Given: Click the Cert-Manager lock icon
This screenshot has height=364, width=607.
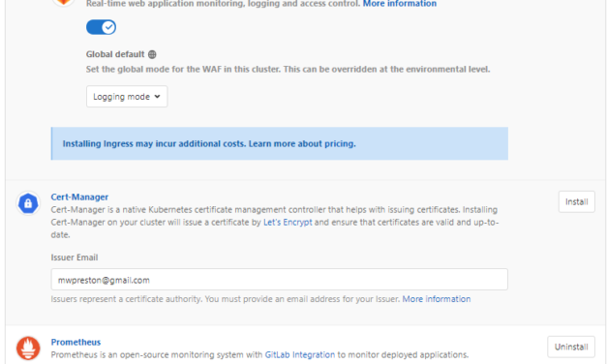Looking at the screenshot, I should (x=28, y=203).
